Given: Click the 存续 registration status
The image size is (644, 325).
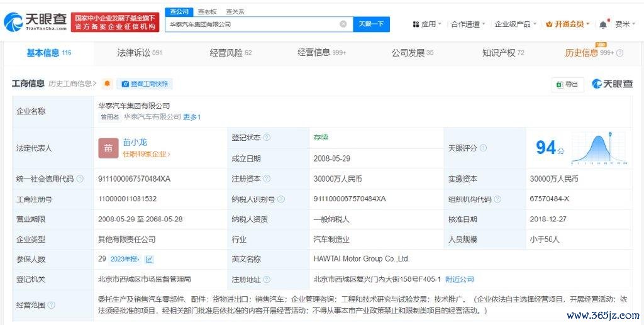Looking at the screenshot, I should click(x=321, y=138).
